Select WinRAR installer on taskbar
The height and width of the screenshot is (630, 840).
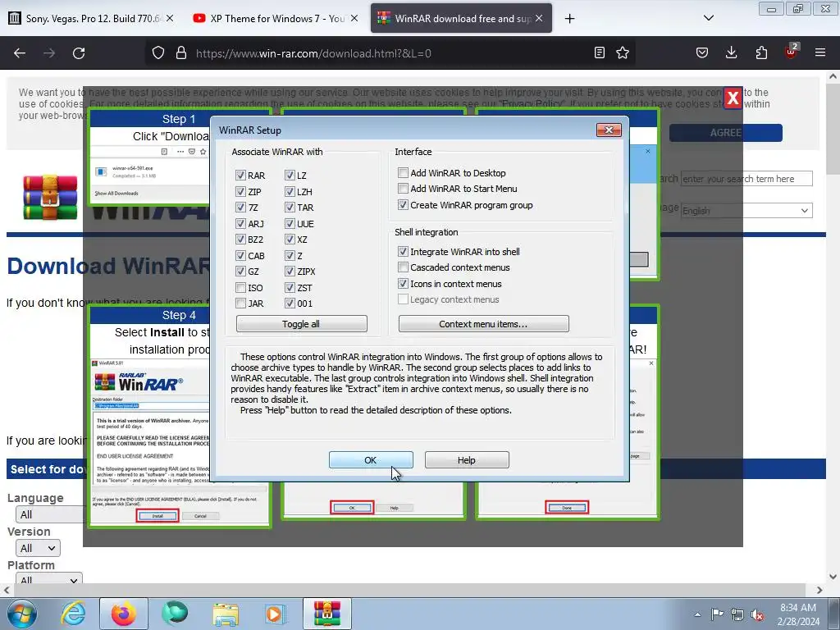click(327, 614)
